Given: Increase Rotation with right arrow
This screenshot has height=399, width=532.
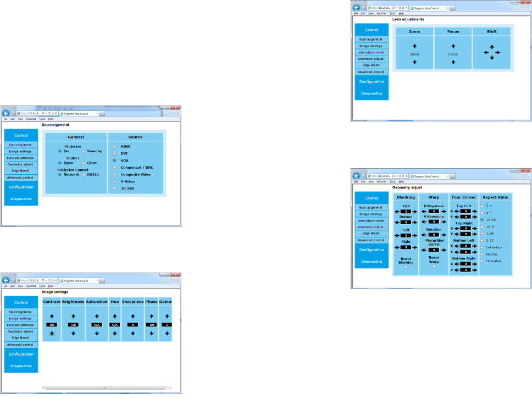Looking at the screenshot, I should click(444, 235).
